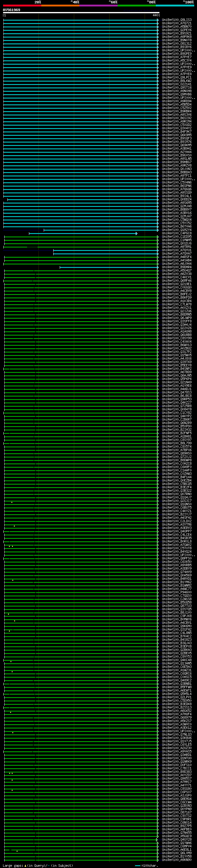197x868 pixels.
Task: Click label UniRef100_A5G4Q7
Action: [x=177, y=271]
